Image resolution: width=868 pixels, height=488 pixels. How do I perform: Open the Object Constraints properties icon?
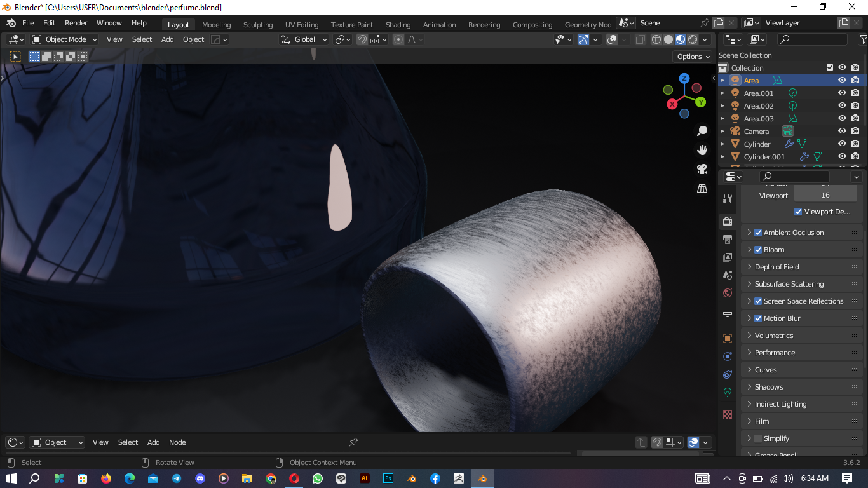(728, 374)
